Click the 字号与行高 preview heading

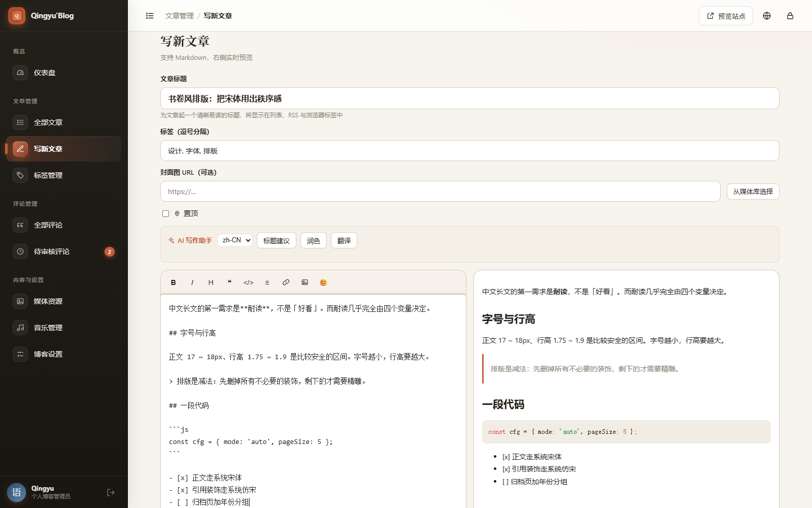(509, 319)
